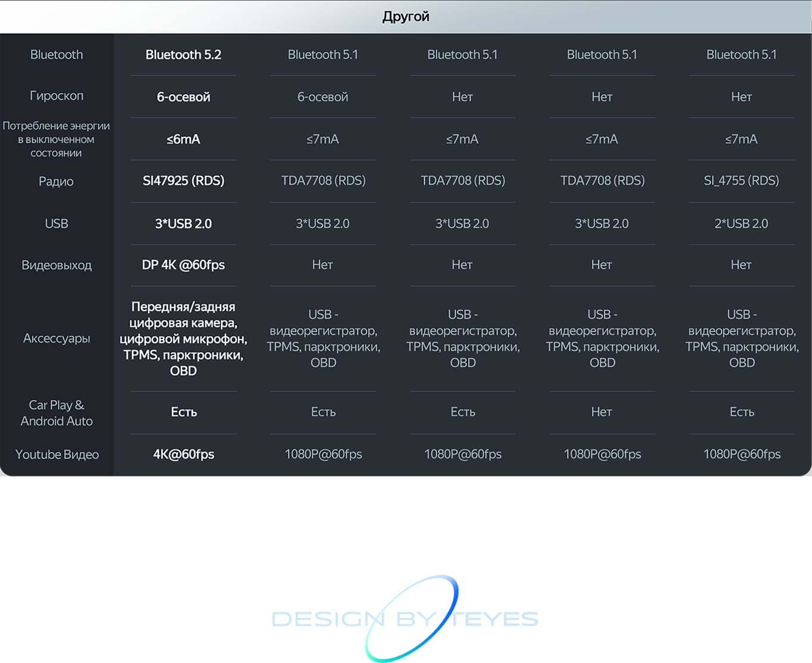The width and height of the screenshot is (812, 663).
Task: Click the SI_4755 (RDS) radio cell
Action: tap(741, 181)
